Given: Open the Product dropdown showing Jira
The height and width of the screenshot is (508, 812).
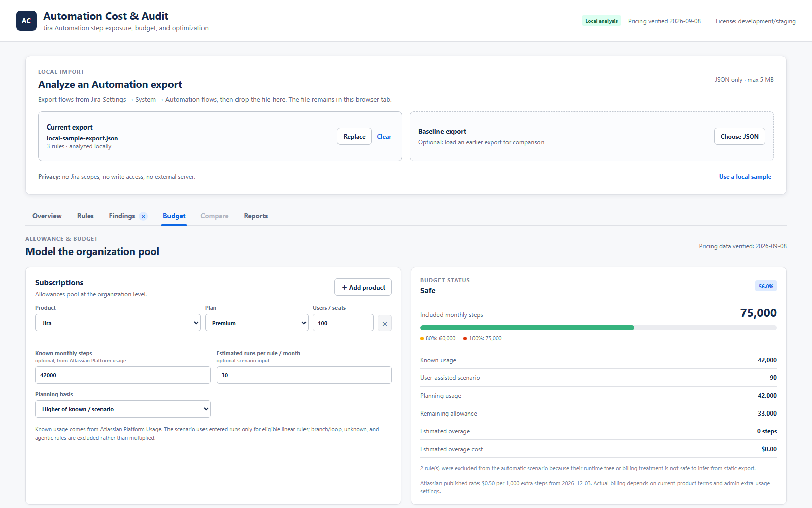Looking at the screenshot, I should click(x=118, y=323).
